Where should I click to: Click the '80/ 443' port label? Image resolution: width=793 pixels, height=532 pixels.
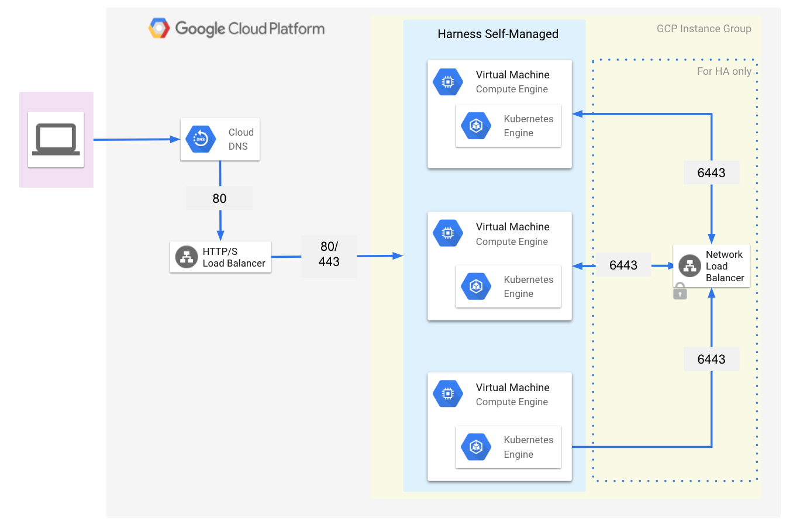point(329,254)
